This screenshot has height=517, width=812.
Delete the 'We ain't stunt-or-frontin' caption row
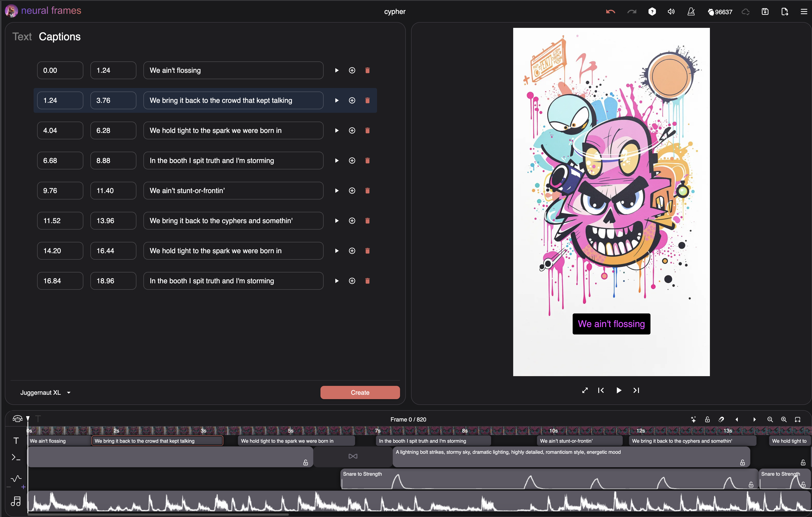[368, 190]
